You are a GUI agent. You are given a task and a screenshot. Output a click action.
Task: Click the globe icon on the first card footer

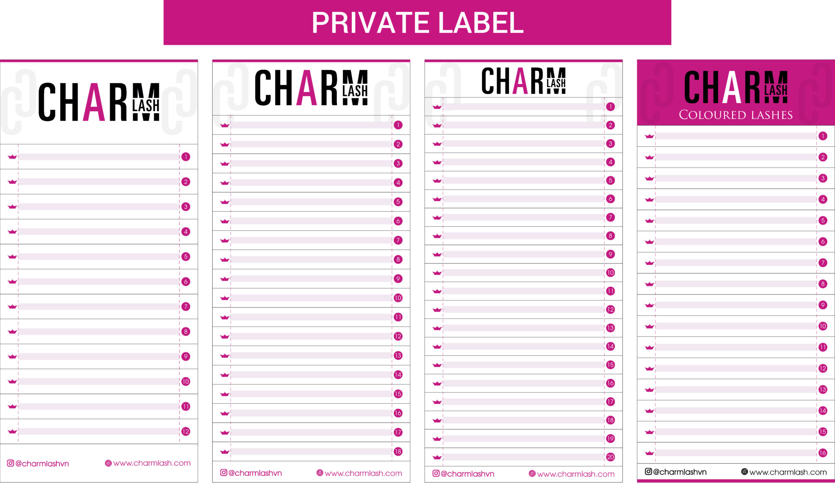point(108,463)
